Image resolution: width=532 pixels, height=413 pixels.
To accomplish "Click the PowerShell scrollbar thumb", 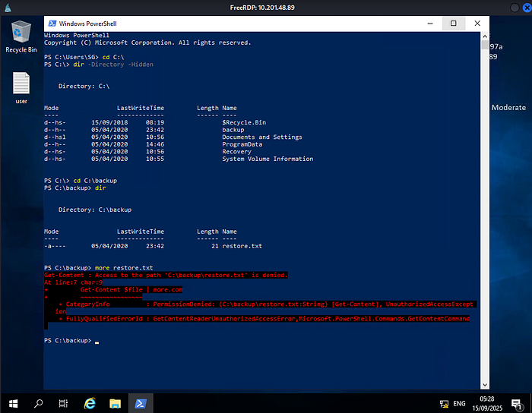I will (485, 45).
